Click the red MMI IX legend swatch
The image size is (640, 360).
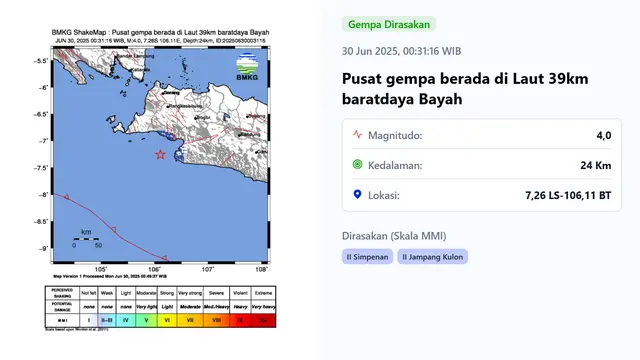pyautogui.click(x=240, y=320)
